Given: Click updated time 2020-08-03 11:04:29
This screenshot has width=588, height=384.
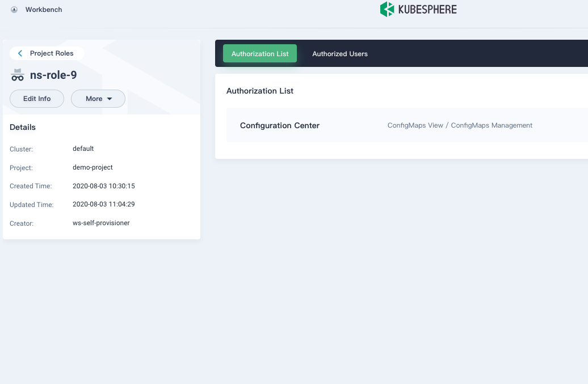Looking at the screenshot, I should [104, 204].
